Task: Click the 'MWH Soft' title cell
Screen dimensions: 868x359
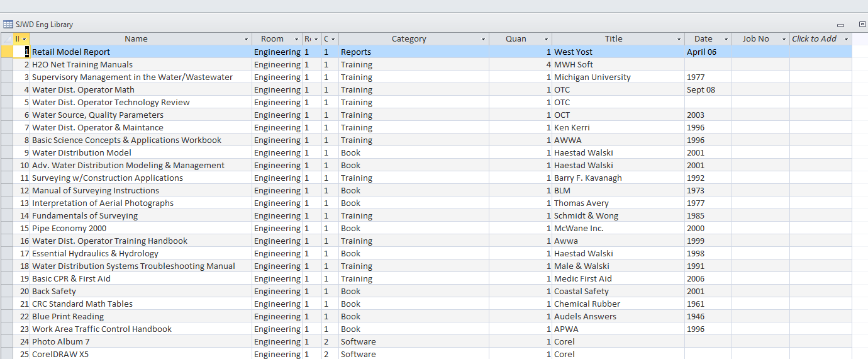Action: pyautogui.click(x=618, y=64)
